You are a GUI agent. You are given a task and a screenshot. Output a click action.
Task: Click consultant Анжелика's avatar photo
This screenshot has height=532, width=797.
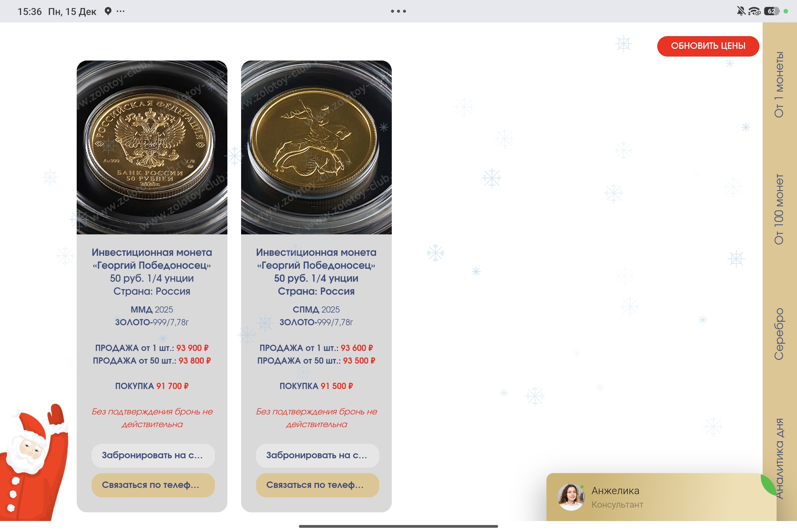tap(571, 497)
